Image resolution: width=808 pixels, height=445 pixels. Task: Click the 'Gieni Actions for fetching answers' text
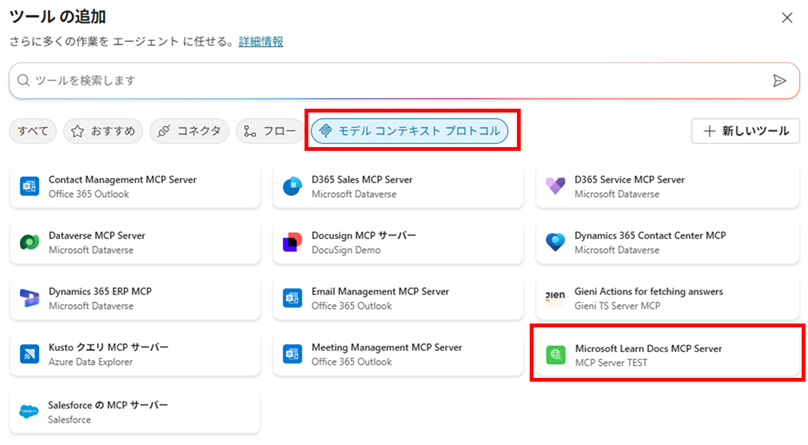click(649, 292)
